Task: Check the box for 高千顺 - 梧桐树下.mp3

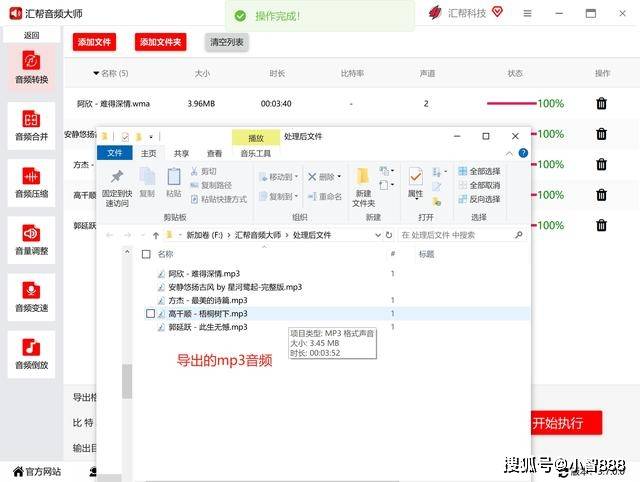Action: tap(150, 313)
